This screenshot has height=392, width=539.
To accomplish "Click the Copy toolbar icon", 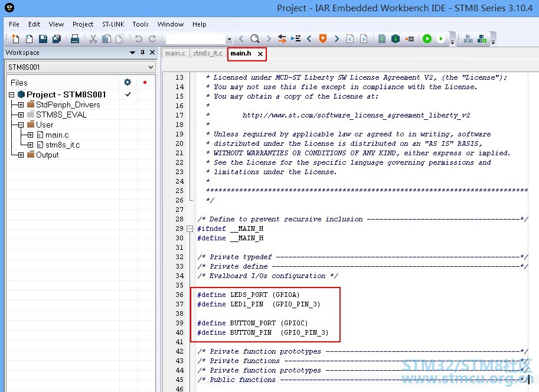I will [x=107, y=38].
